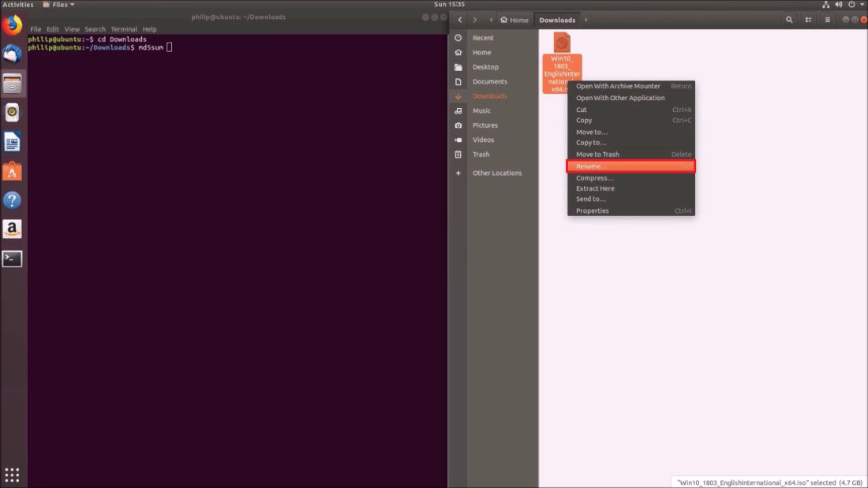The height and width of the screenshot is (488, 868).
Task: Click the path bar left arrow
Action: pos(491,20)
